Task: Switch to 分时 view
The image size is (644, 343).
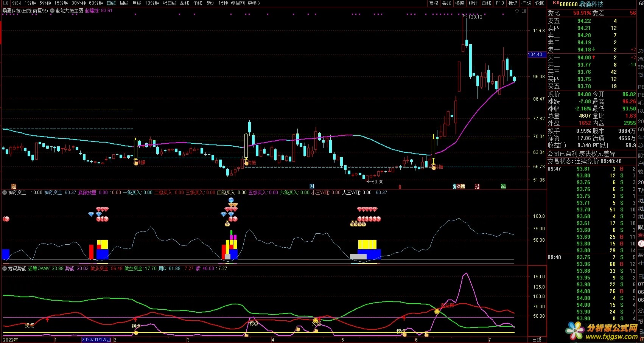Action: (16, 3)
